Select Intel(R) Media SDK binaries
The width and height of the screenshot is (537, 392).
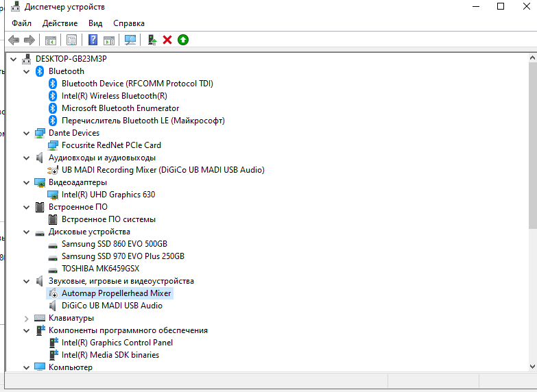tap(110, 355)
